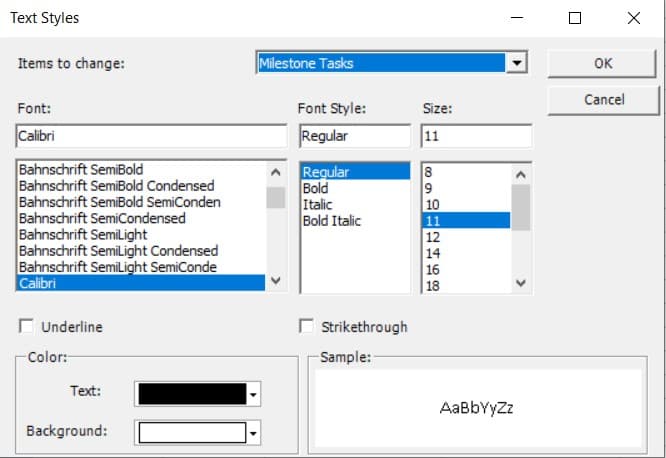The width and height of the screenshot is (666, 458).
Task: Click in the Size input field
Action: click(x=476, y=136)
